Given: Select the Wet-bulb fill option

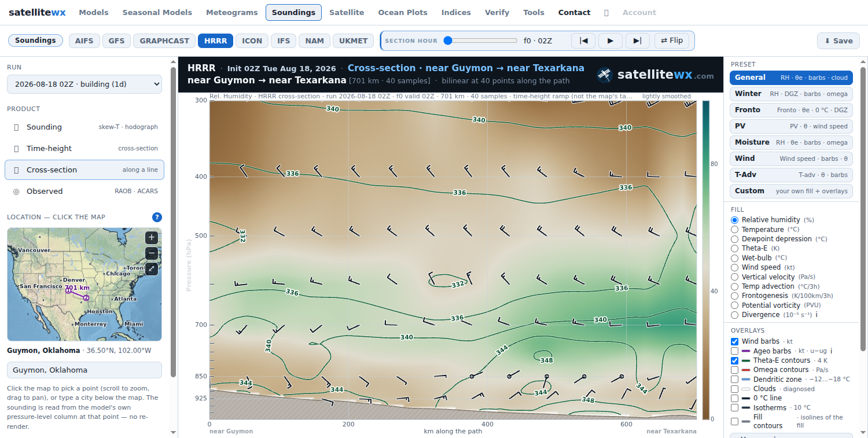Looking at the screenshot, I should (x=735, y=258).
